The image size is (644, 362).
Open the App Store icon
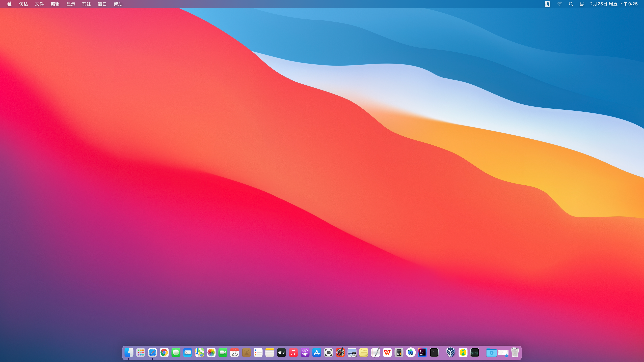[317, 352]
